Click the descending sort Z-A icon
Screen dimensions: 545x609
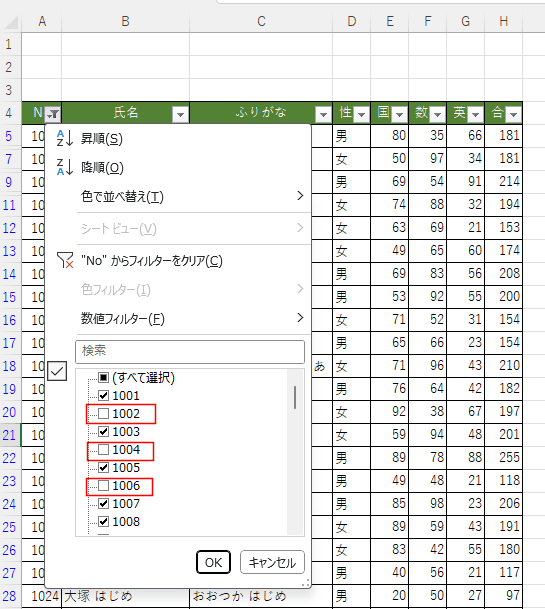point(65,167)
